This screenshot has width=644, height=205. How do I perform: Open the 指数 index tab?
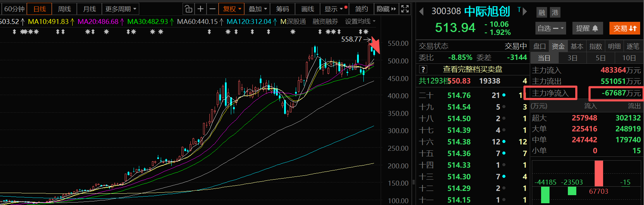tap(595, 46)
